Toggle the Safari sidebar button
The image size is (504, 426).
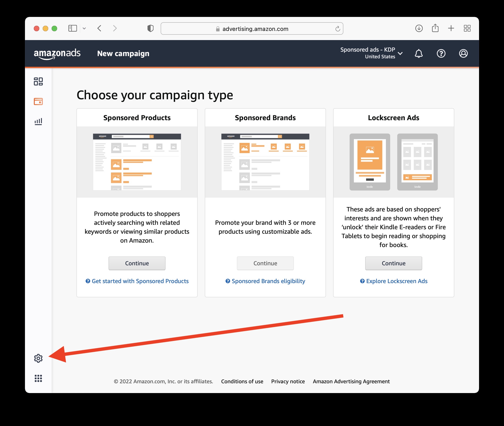pos(72,28)
